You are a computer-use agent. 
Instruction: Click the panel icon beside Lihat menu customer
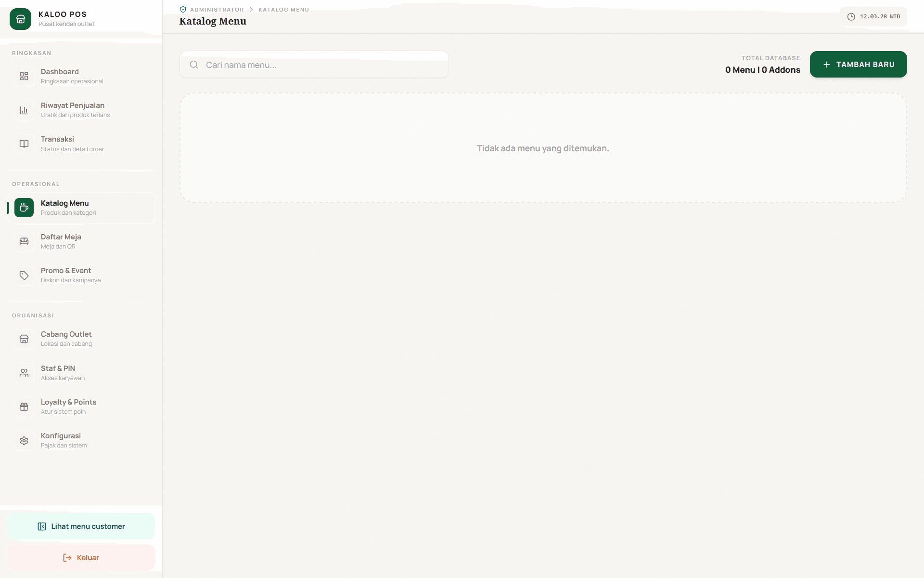pos(42,526)
